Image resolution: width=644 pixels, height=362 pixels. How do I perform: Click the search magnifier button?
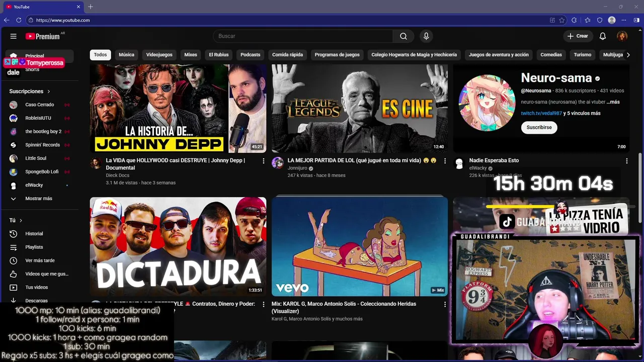[x=404, y=36]
